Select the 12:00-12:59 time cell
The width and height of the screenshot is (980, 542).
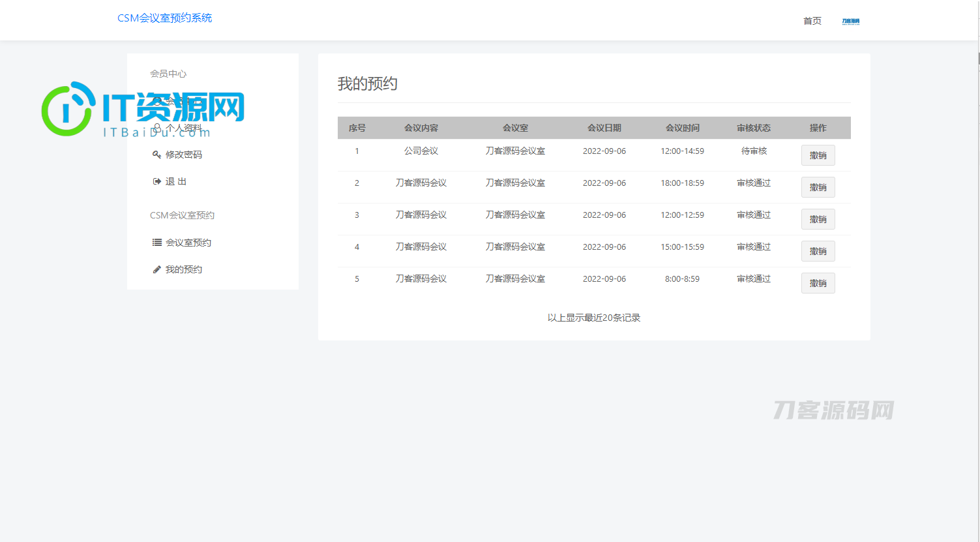682,215
